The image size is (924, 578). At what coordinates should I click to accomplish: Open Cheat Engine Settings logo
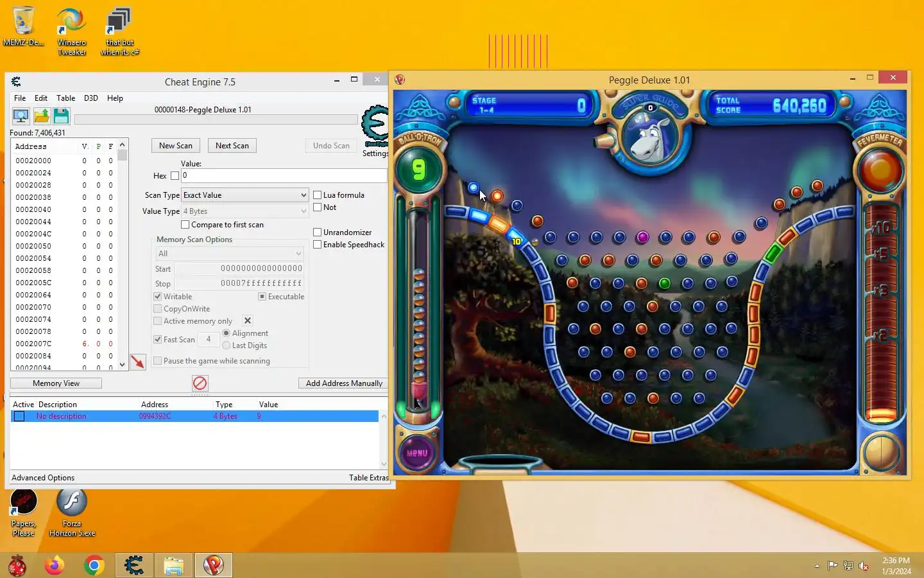point(375,127)
